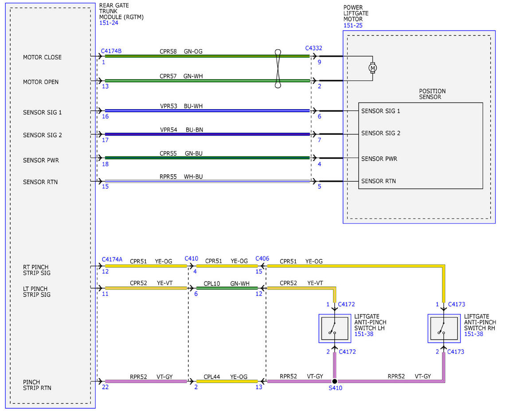Click C4172 label at pin 2 of LH switch
The width and height of the screenshot is (532, 411).
[347, 352]
